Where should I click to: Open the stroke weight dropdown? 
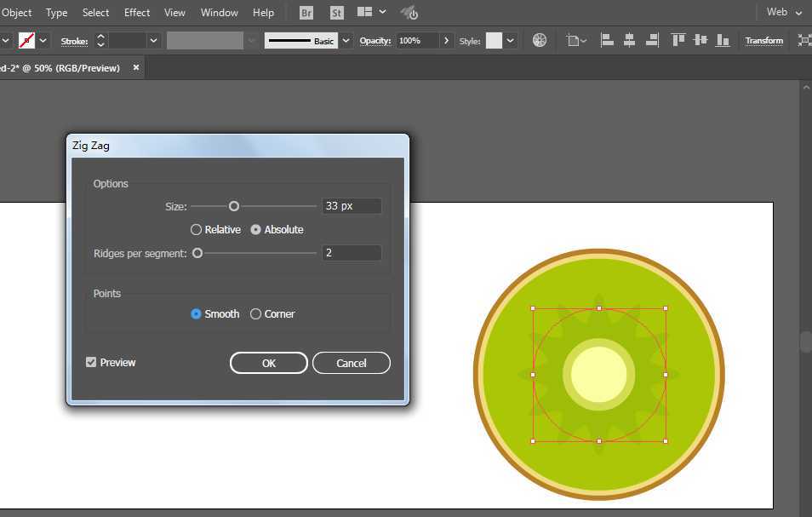154,40
